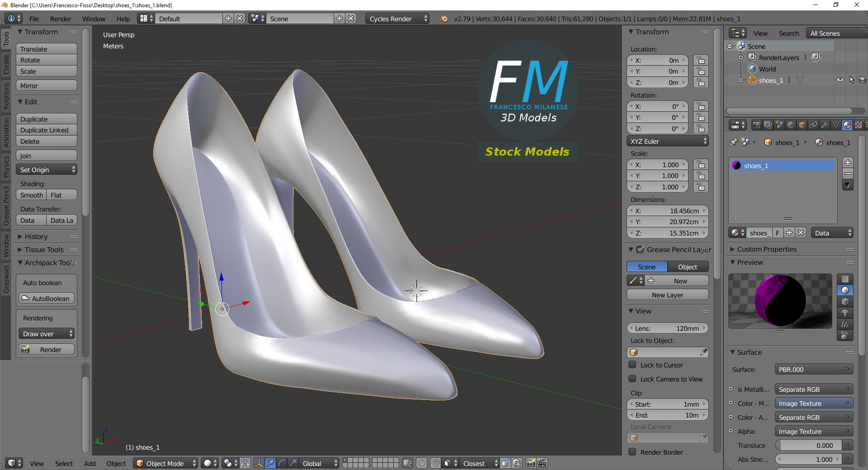Toggle lock on Scale Y

coord(701,175)
